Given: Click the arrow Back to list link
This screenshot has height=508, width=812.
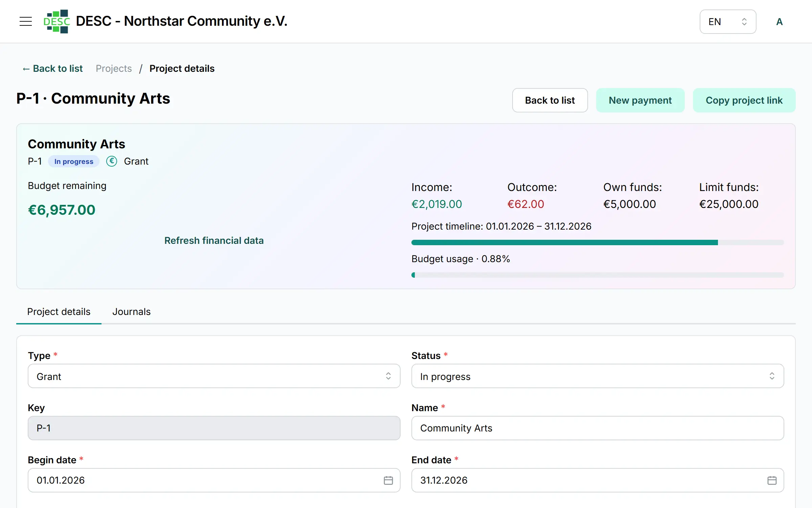Looking at the screenshot, I should (x=52, y=68).
